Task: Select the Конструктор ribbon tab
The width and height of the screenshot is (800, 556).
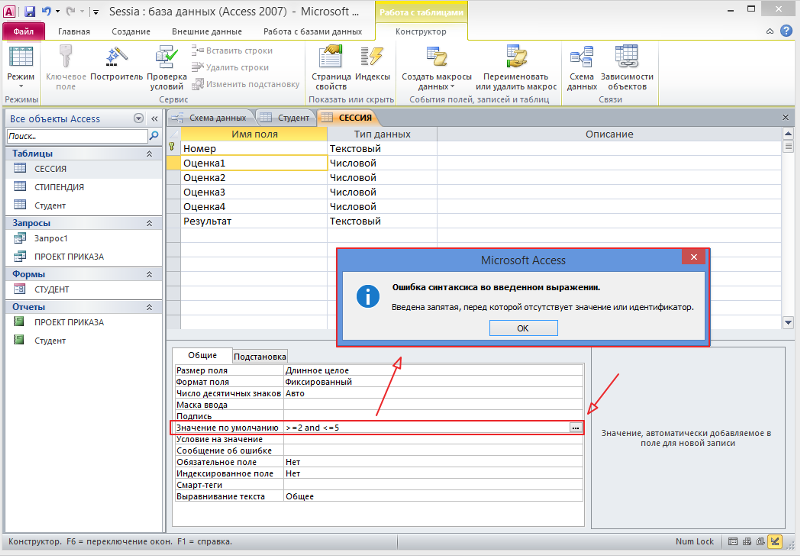Action: coord(421,32)
